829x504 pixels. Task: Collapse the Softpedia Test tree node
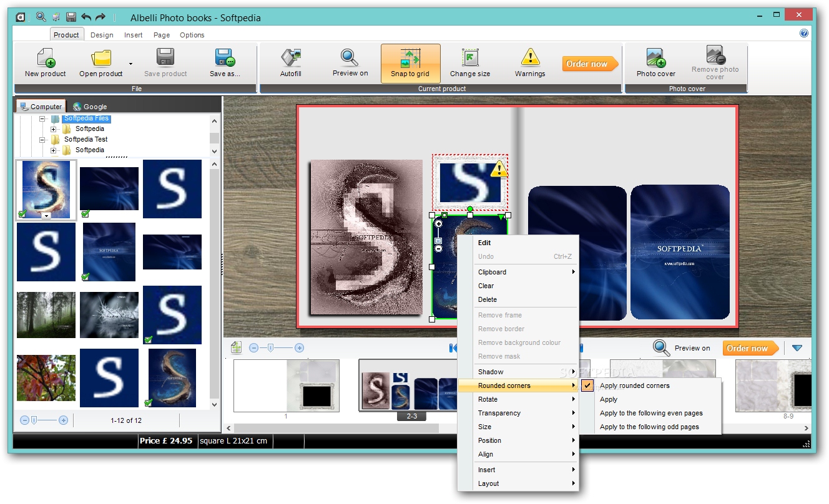(x=42, y=140)
